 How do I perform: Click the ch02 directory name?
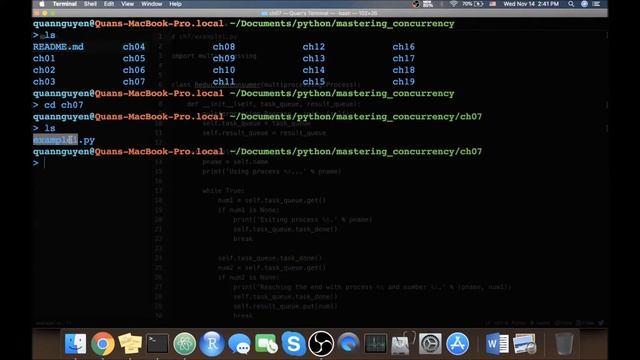[x=44, y=70]
